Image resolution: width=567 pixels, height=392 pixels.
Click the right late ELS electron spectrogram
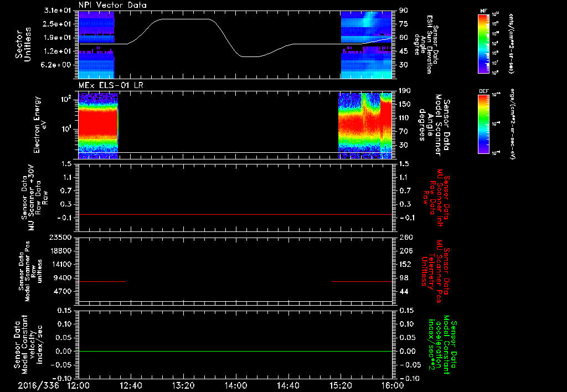click(365, 126)
